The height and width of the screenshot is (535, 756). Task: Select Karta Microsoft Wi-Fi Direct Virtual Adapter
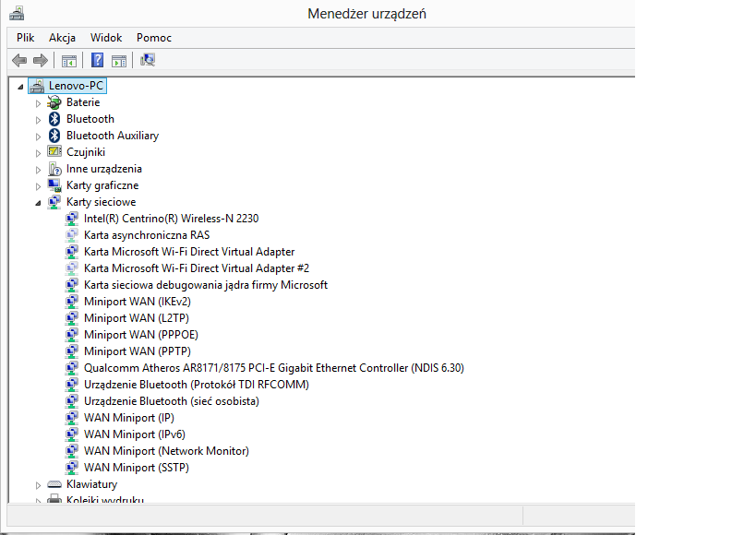[189, 252]
